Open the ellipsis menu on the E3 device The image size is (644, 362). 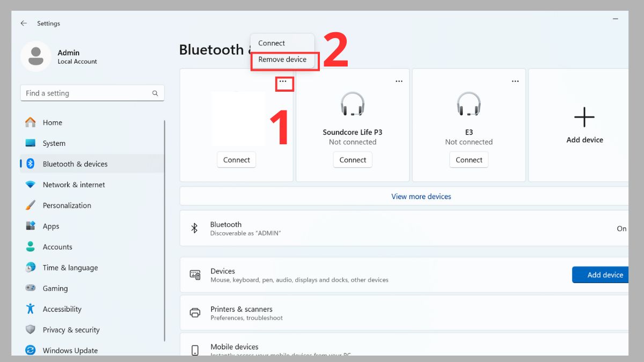(515, 81)
